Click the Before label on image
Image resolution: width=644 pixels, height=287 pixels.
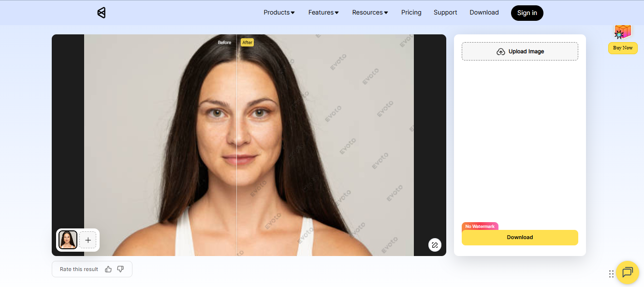tap(224, 43)
